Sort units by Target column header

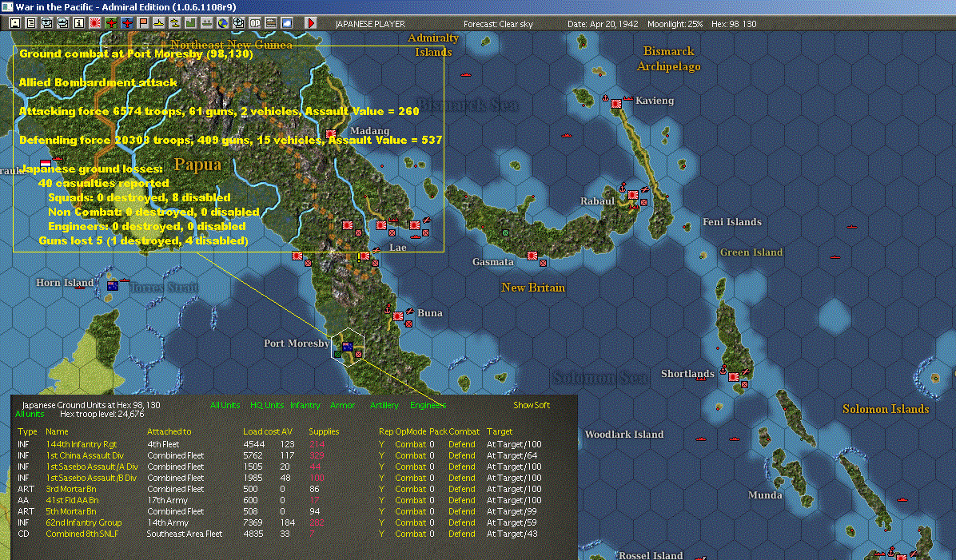click(x=500, y=431)
